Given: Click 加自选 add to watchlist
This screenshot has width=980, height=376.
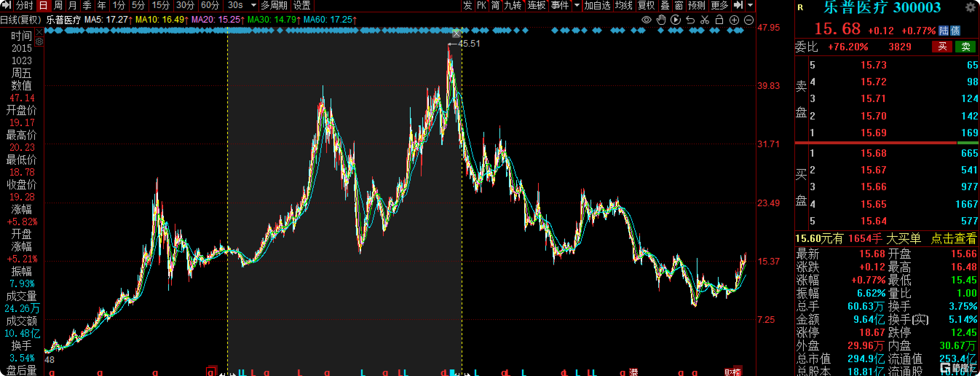Looking at the screenshot, I should (598, 5).
